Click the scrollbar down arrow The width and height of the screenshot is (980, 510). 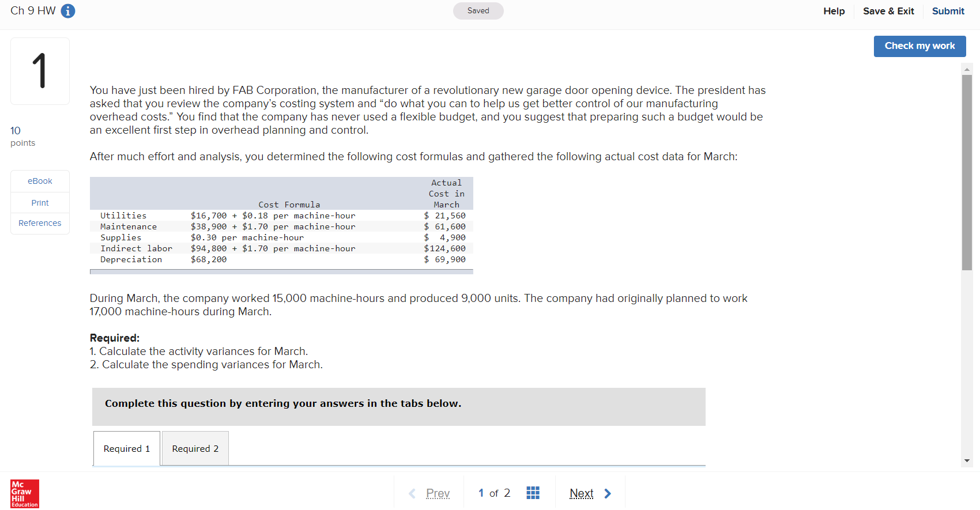coord(967,460)
